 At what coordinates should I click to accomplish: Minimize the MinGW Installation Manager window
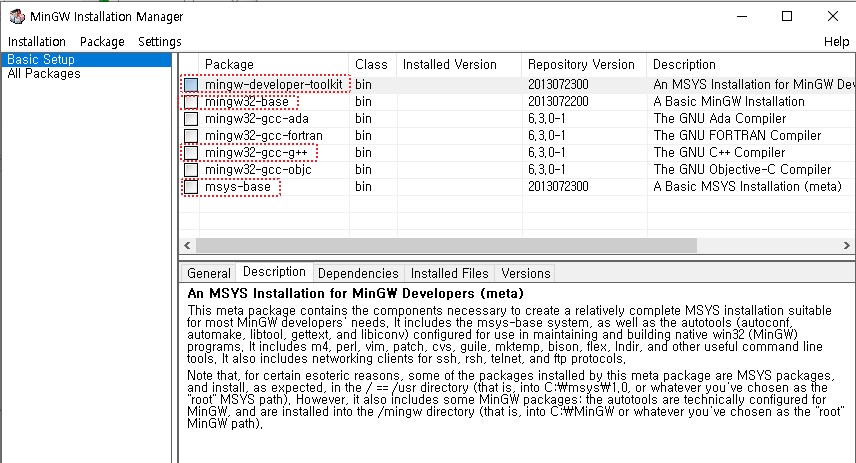pos(741,16)
